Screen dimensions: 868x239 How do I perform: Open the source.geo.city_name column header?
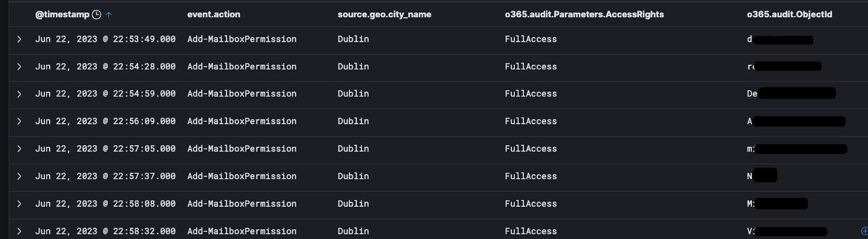click(385, 15)
